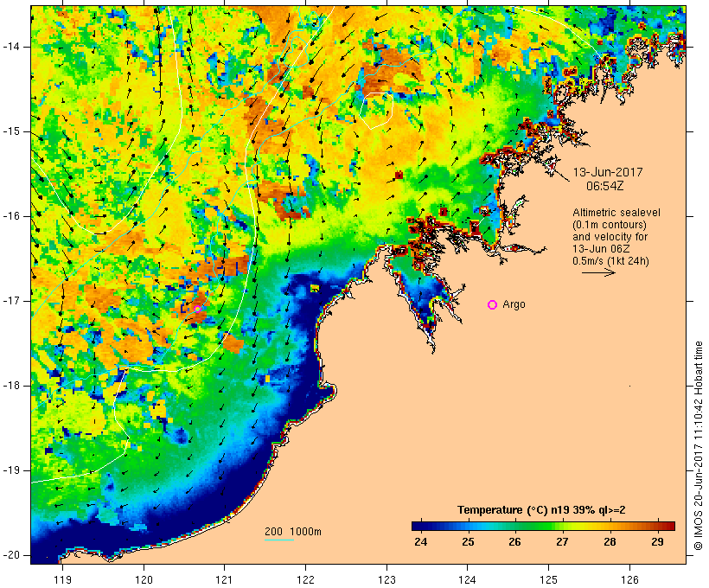Click the velocity scale arrow below 0.5m/s

(x=598, y=272)
